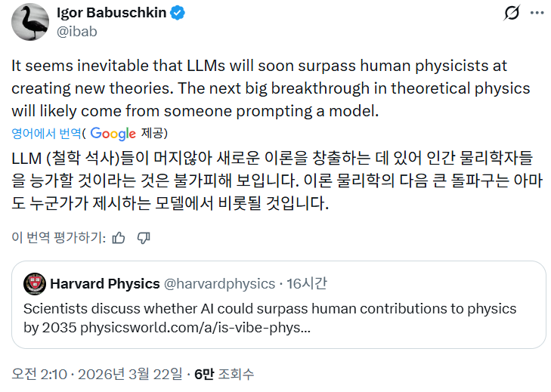Rate the translation with thumbs down
The height and width of the screenshot is (392, 551).
click(144, 238)
